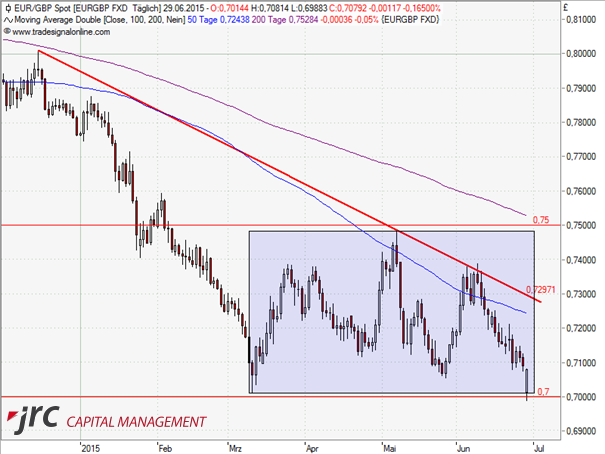
Task: Click the Apr marker on time axis
Action: coord(312,447)
